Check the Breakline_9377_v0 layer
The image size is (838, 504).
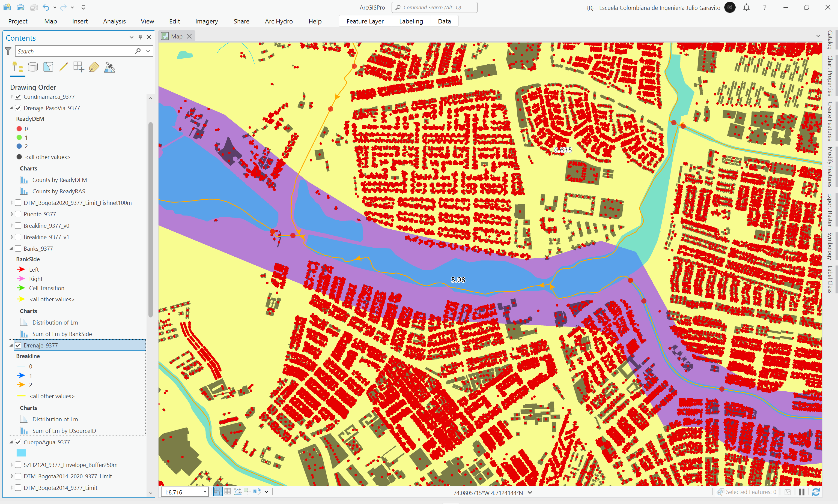coord(18,226)
